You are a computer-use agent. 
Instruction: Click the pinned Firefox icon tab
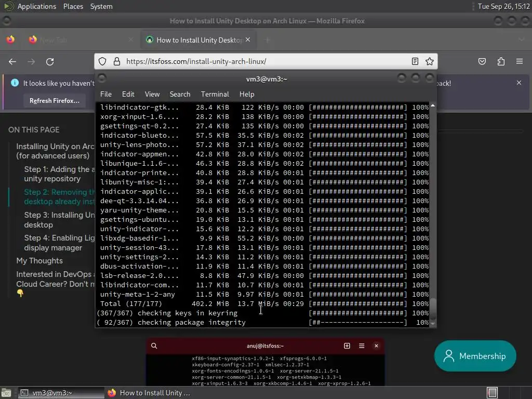point(10,39)
